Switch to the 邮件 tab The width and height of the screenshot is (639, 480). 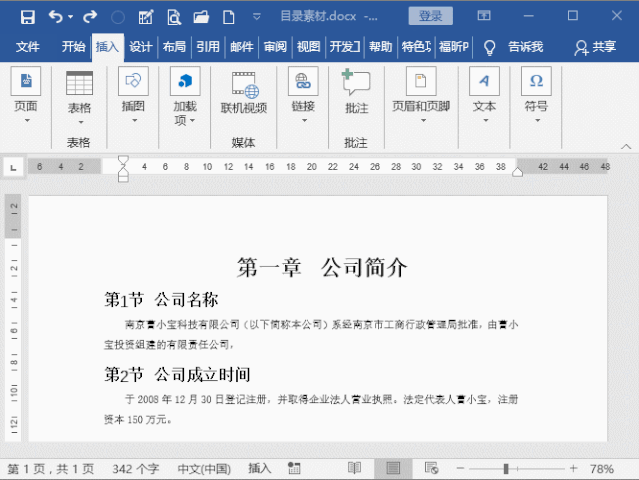242,46
